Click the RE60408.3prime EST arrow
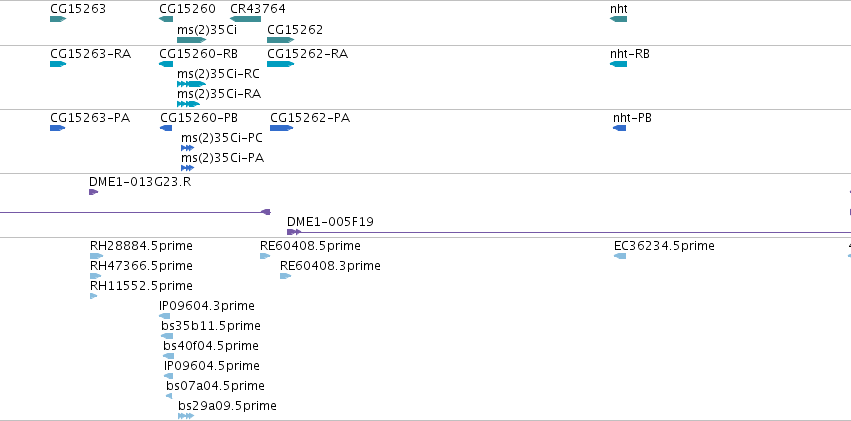This screenshot has width=851, height=421. (285, 276)
